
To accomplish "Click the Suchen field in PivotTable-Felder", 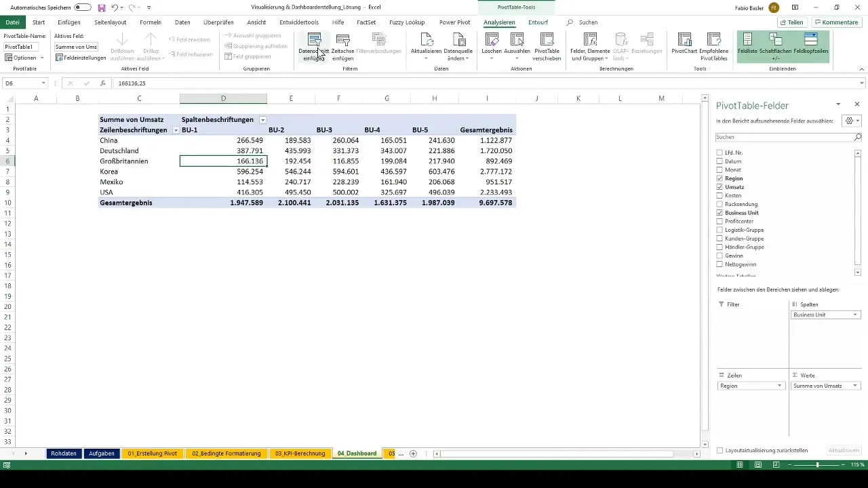I will (785, 137).
